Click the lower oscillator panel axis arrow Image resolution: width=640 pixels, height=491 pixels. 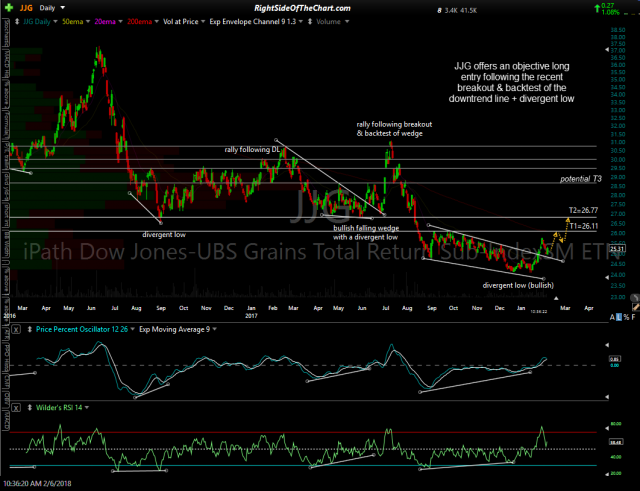click(607, 396)
